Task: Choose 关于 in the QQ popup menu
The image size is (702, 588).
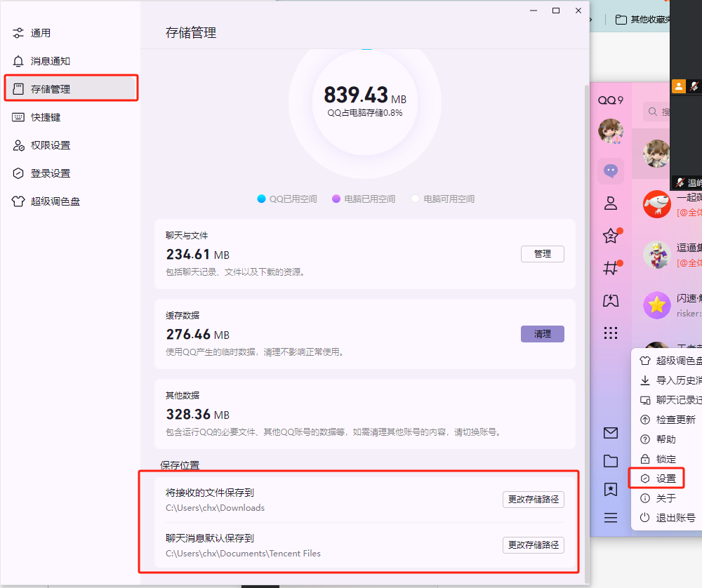Action: point(668,498)
